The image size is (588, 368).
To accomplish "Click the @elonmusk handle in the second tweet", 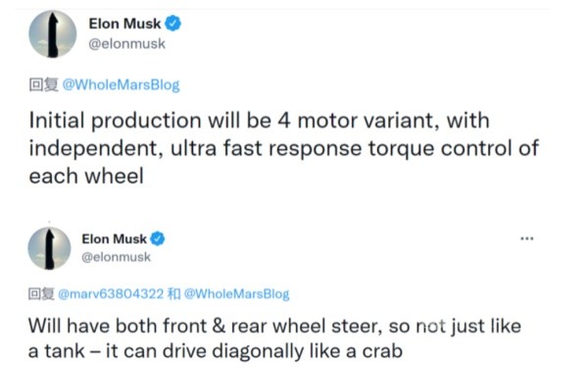I will coord(116,257).
